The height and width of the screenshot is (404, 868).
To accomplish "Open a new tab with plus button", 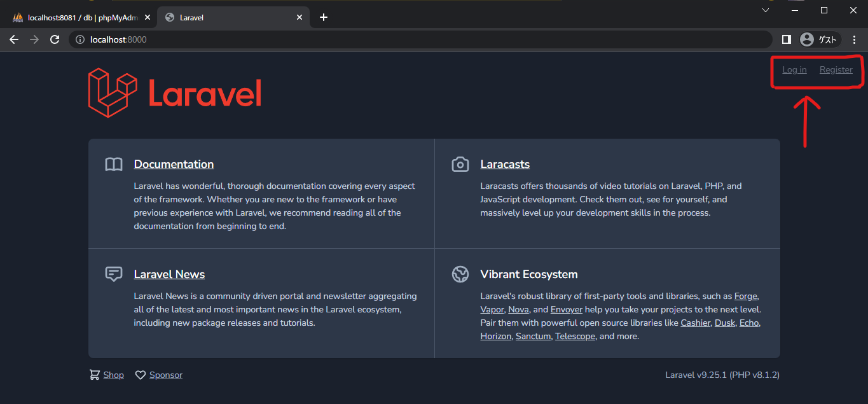I will tap(323, 17).
